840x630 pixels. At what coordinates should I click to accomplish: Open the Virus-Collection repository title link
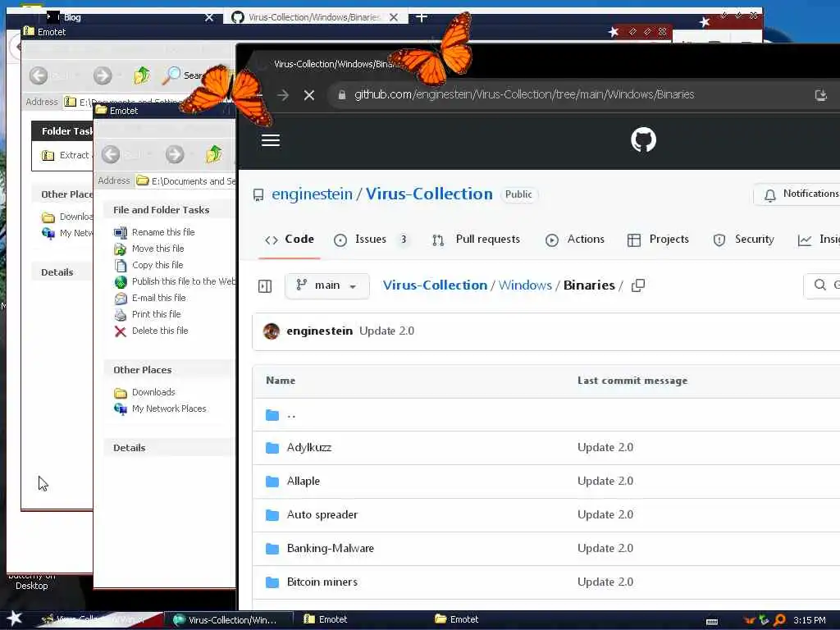tap(429, 194)
